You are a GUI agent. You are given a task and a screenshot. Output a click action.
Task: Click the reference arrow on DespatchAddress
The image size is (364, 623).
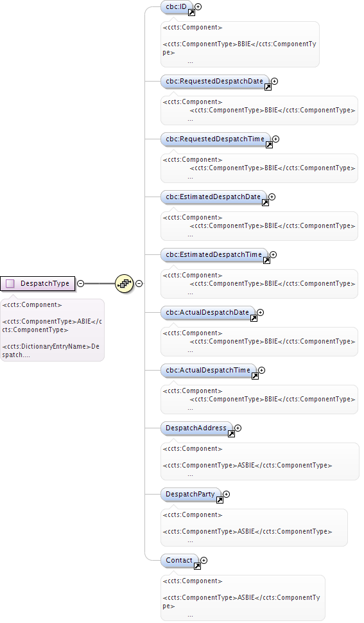pos(231,434)
